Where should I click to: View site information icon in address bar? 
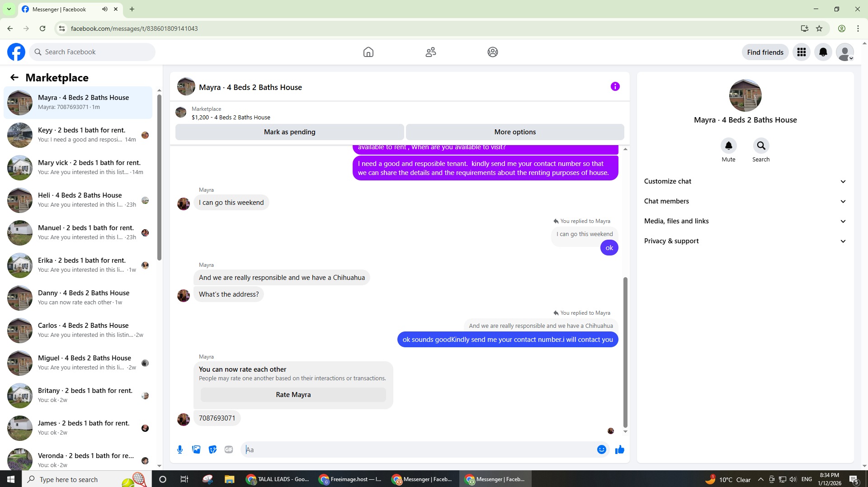click(62, 28)
